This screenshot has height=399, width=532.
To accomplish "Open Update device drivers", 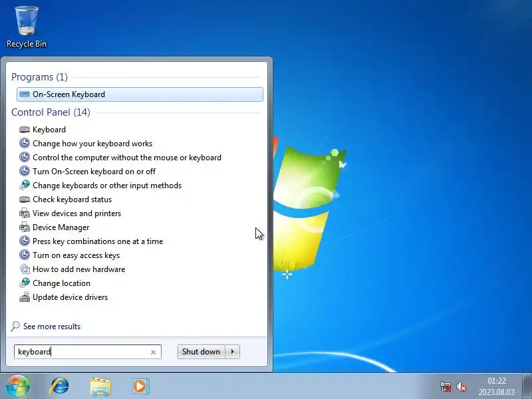I will 70,297.
